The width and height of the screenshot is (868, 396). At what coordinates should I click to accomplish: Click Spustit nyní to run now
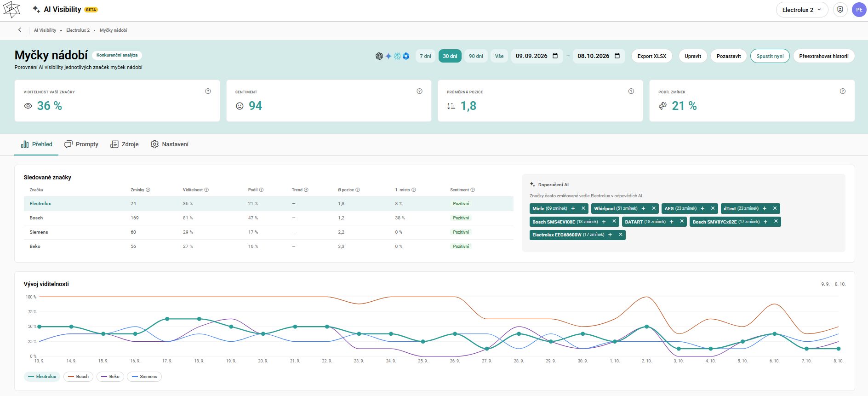pos(770,56)
